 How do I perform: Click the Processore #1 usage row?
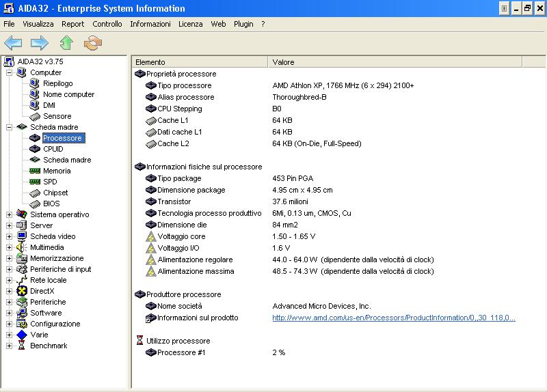181,352
